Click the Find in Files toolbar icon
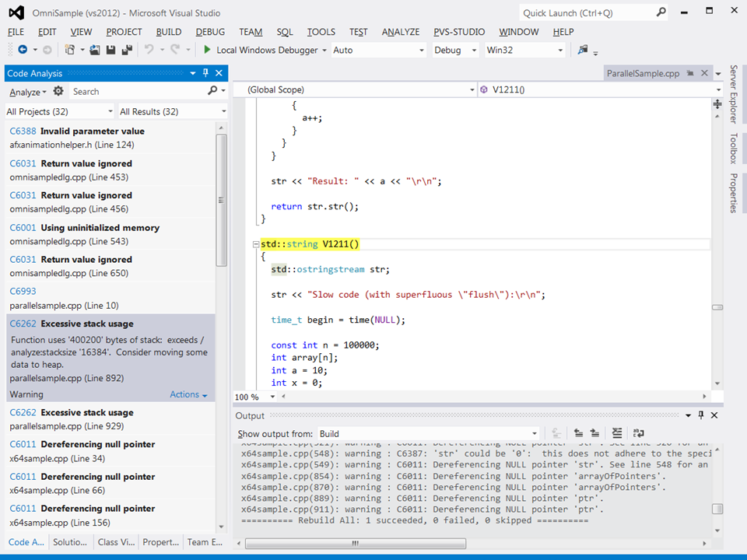 tap(583, 50)
